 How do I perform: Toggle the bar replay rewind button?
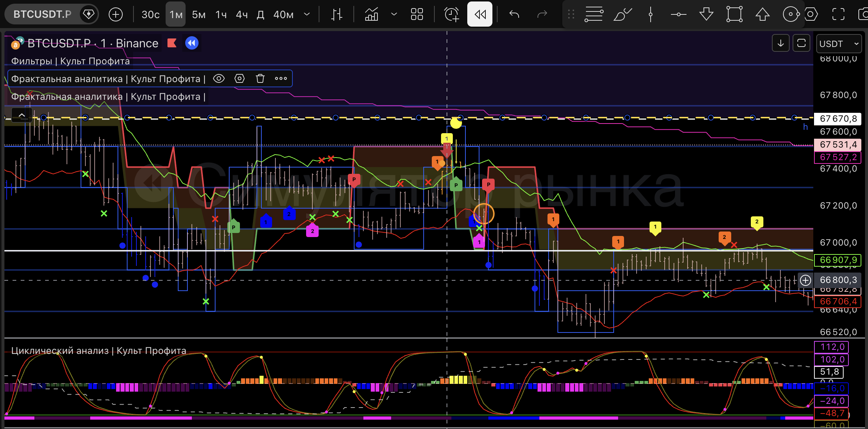point(480,14)
